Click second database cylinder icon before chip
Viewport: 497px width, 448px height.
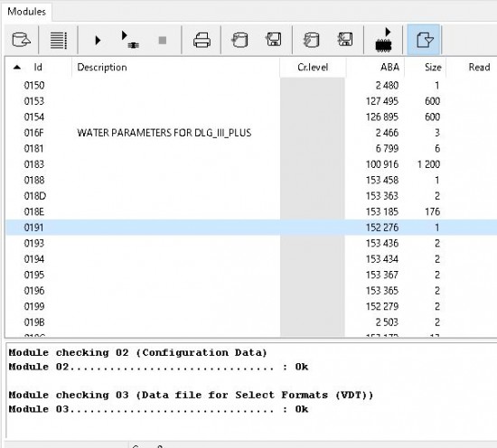311,40
